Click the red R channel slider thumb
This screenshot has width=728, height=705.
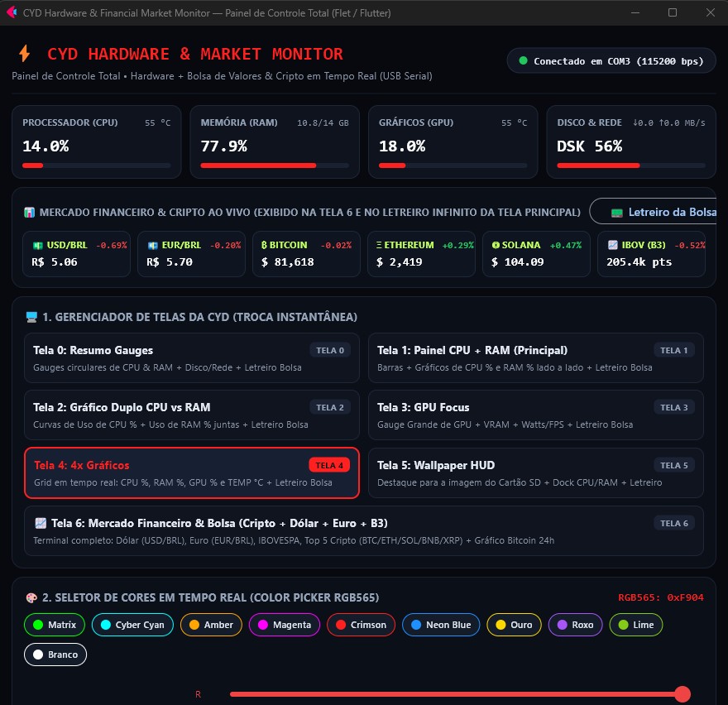coord(682,694)
